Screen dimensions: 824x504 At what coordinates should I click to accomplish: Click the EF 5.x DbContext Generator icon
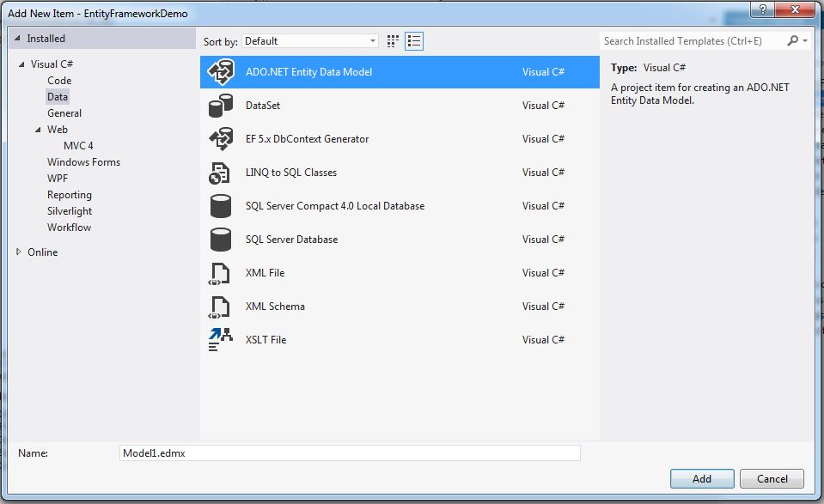(x=221, y=139)
